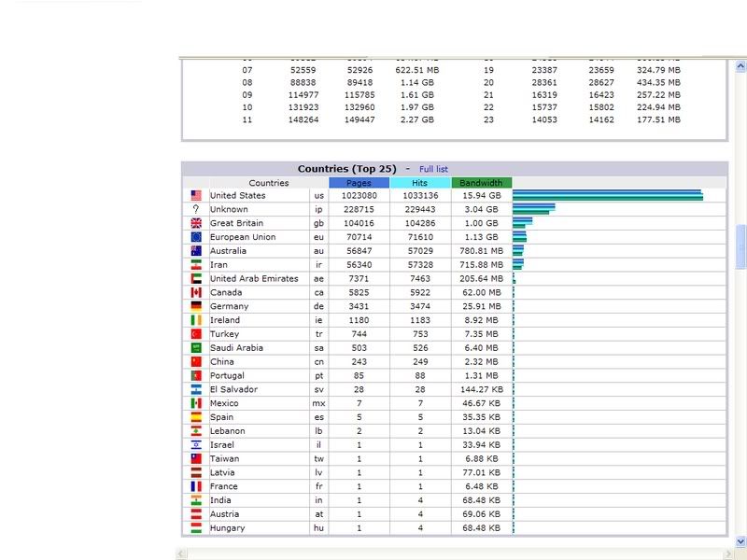Select the bandwidth value "780.81 MB"

pyautogui.click(x=482, y=251)
